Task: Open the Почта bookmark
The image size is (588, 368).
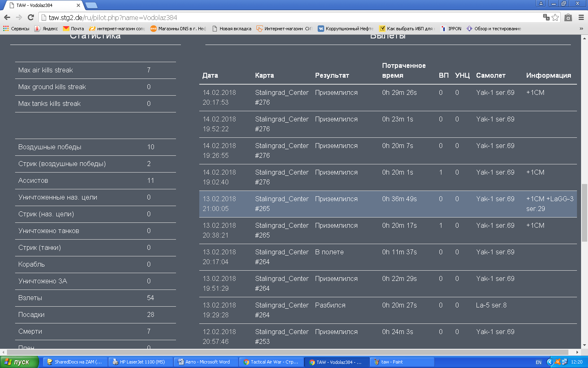Action: [x=73, y=29]
